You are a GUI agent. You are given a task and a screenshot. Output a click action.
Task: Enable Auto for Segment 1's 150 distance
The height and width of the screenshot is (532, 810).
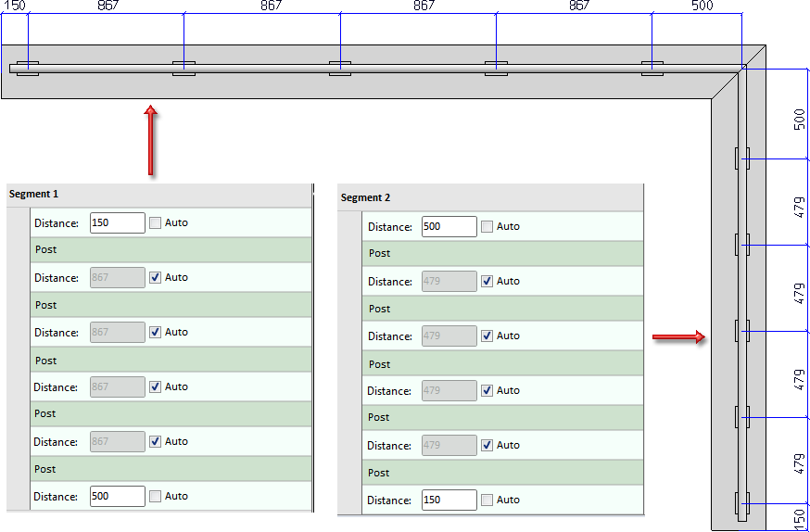pyautogui.click(x=156, y=222)
